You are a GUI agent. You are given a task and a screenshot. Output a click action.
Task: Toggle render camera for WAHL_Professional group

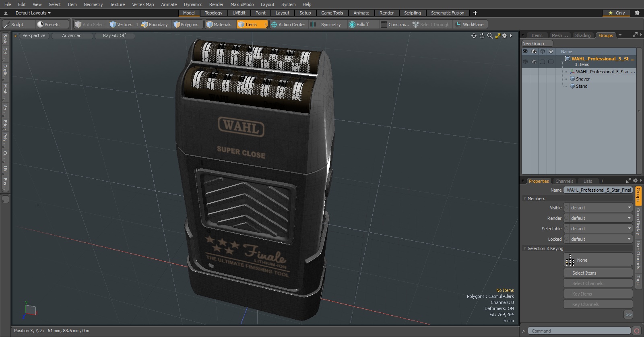[x=534, y=62]
